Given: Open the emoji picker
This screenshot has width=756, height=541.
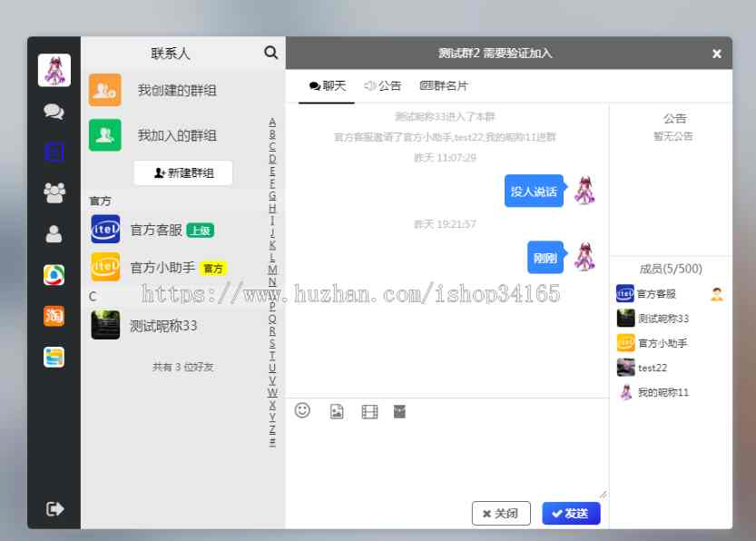Looking at the screenshot, I should 302,410.
